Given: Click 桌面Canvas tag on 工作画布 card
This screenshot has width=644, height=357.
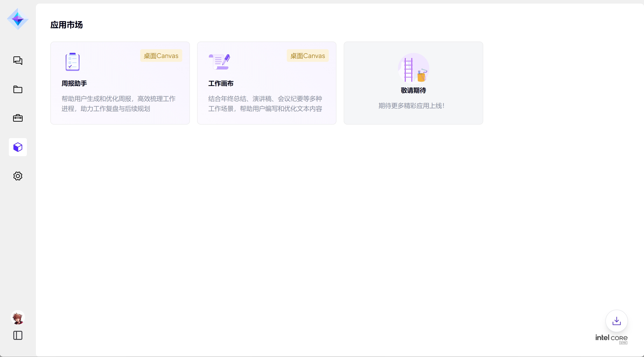Looking at the screenshot, I should click(x=308, y=56).
